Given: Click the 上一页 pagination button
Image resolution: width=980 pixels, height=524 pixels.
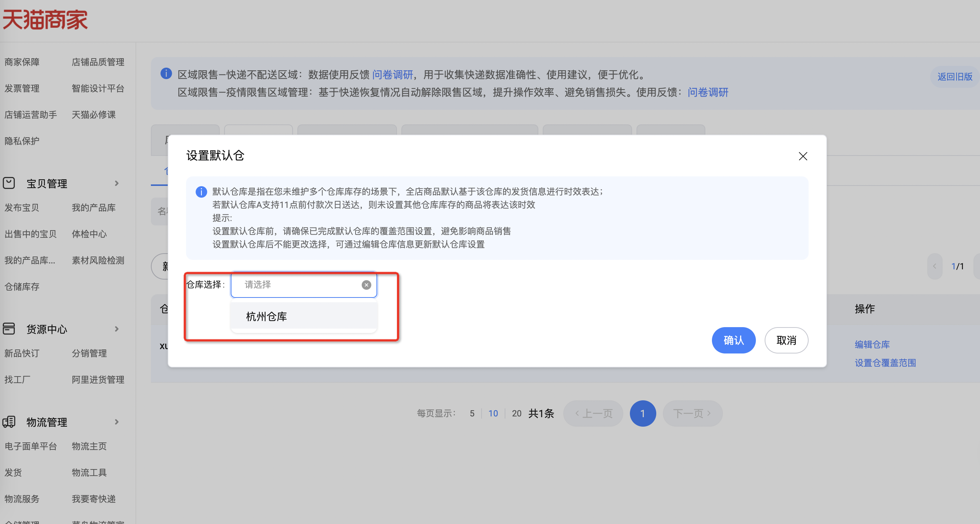Looking at the screenshot, I should click(593, 413).
